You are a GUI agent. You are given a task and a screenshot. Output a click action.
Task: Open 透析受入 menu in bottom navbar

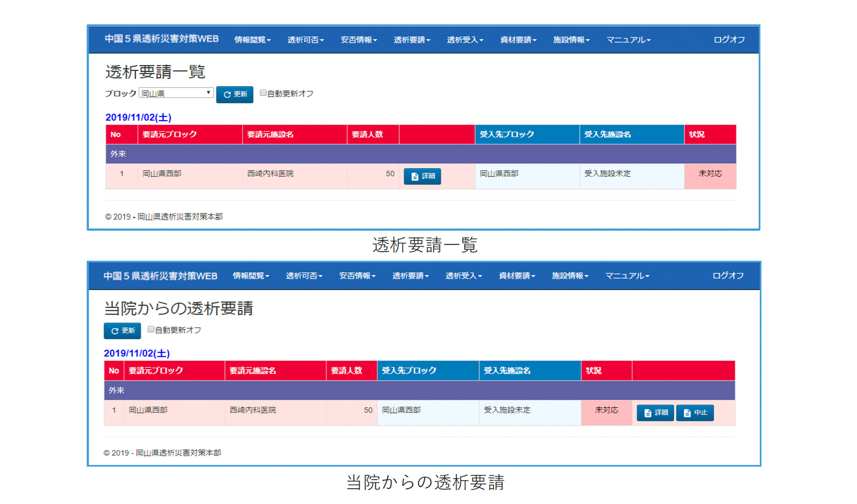click(x=464, y=276)
